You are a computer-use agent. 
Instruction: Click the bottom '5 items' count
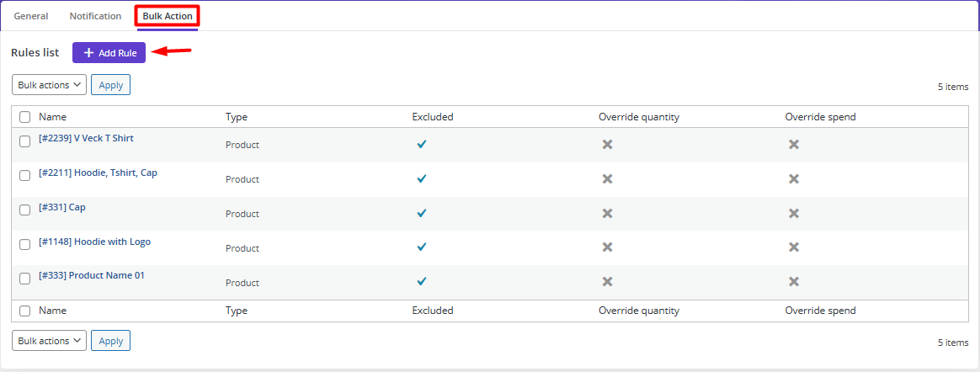point(953,343)
